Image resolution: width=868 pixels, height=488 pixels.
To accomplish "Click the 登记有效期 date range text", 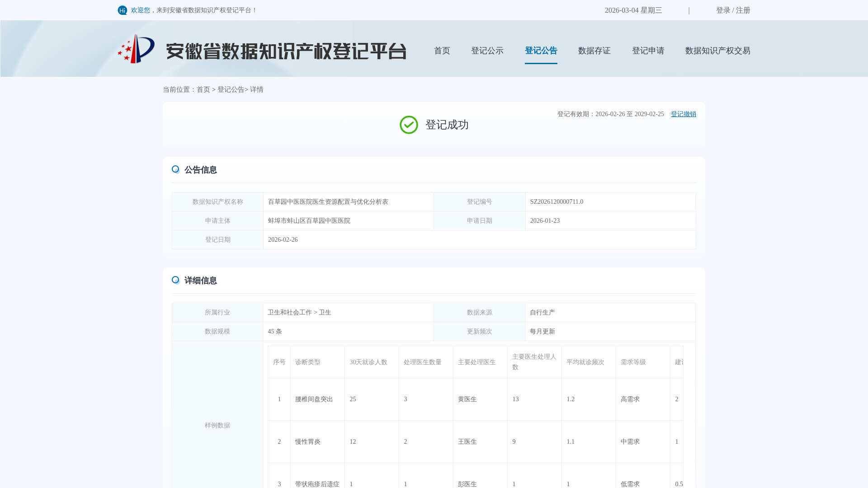I will click(611, 114).
